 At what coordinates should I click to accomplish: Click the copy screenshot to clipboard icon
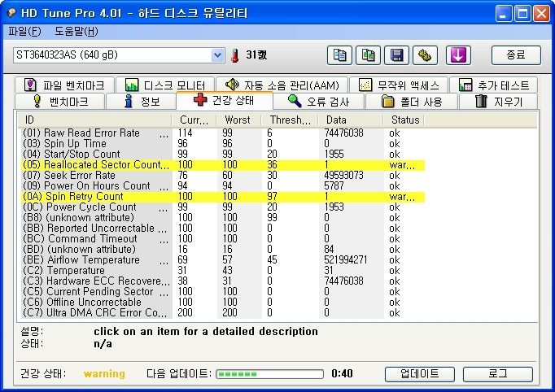pyautogui.click(x=368, y=55)
